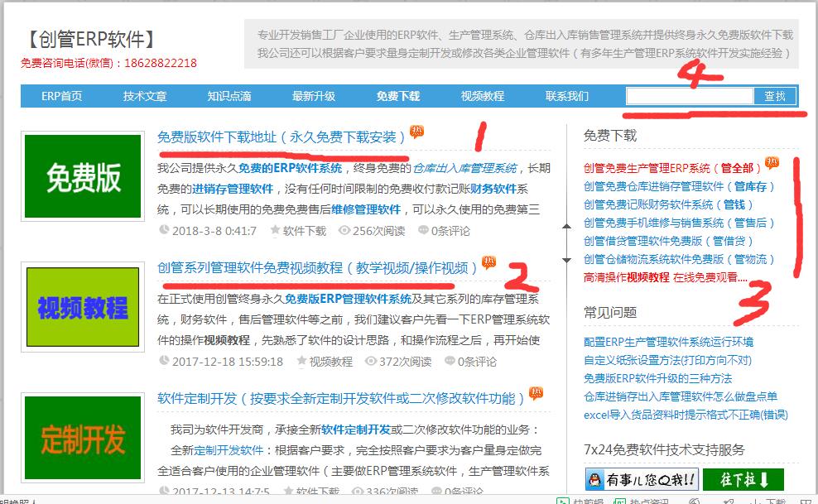Click the 软件下载 star icon under first article
The image size is (818, 504).
tap(273, 231)
